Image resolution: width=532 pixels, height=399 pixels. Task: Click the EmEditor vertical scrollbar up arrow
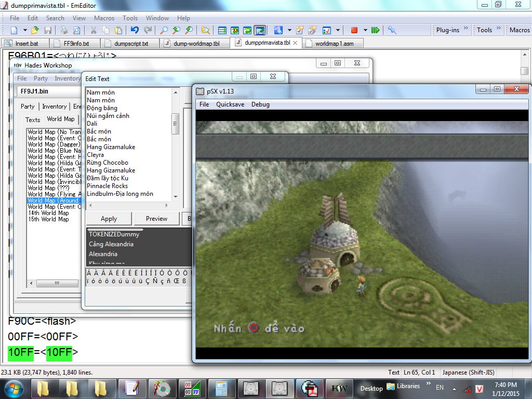click(x=525, y=55)
